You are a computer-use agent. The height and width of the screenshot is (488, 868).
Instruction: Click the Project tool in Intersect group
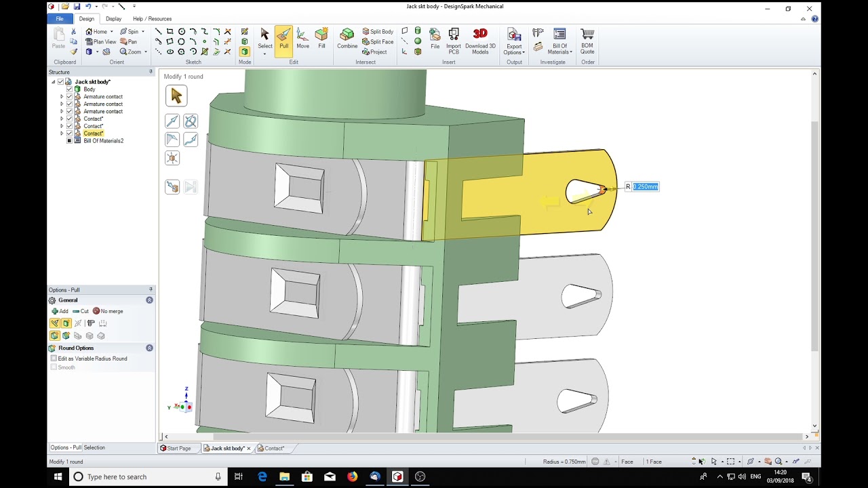[374, 52]
